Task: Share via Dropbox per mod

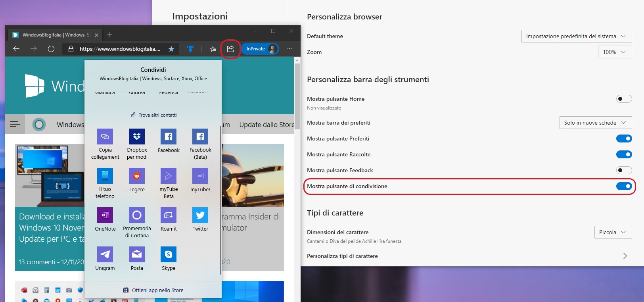Action: [x=137, y=144]
